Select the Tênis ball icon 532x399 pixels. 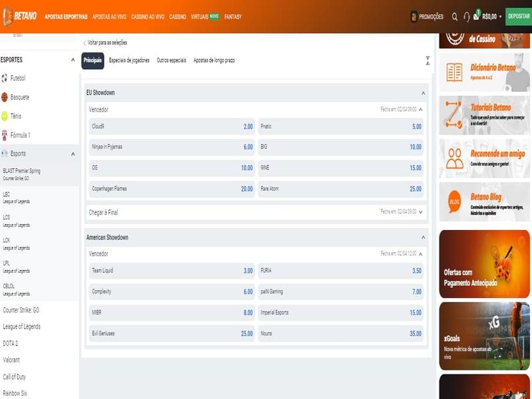coord(5,116)
